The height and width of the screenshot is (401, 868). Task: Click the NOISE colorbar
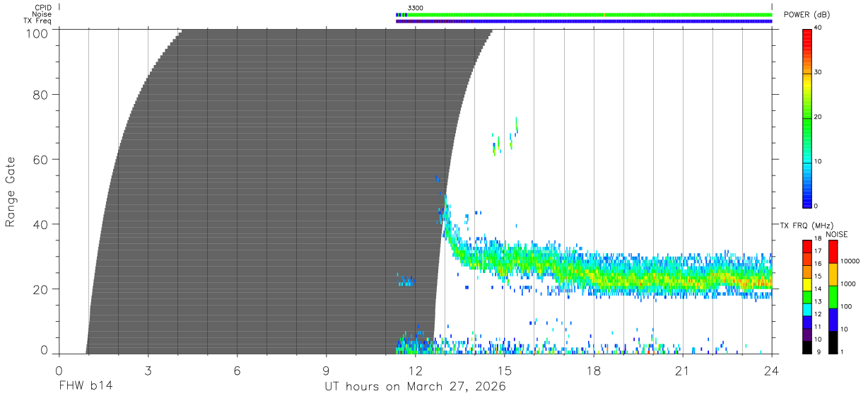[x=833, y=296]
